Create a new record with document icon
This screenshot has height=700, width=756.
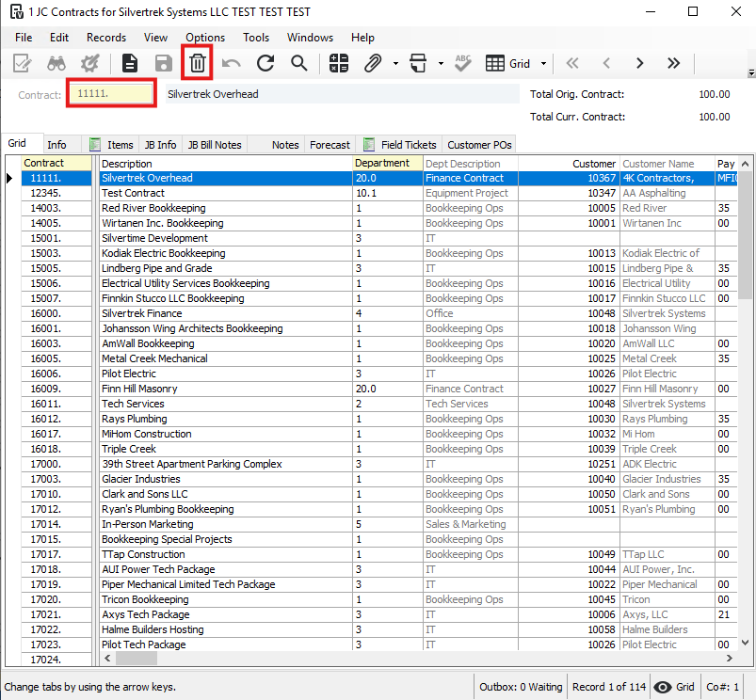click(x=129, y=63)
